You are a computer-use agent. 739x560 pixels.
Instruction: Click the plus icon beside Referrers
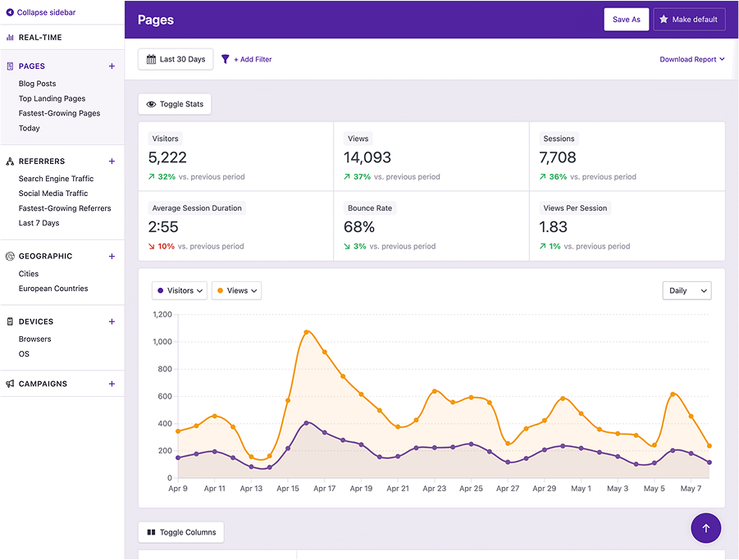(112, 162)
